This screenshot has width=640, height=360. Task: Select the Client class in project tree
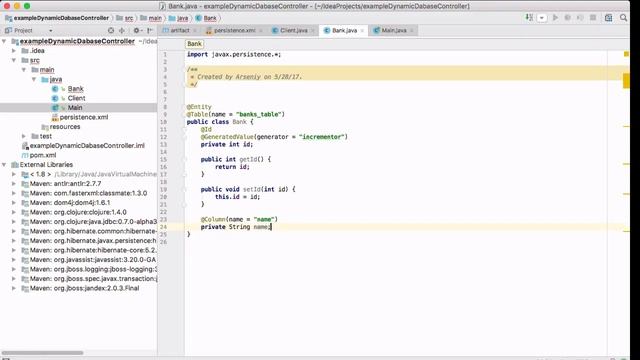pos(76,98)
